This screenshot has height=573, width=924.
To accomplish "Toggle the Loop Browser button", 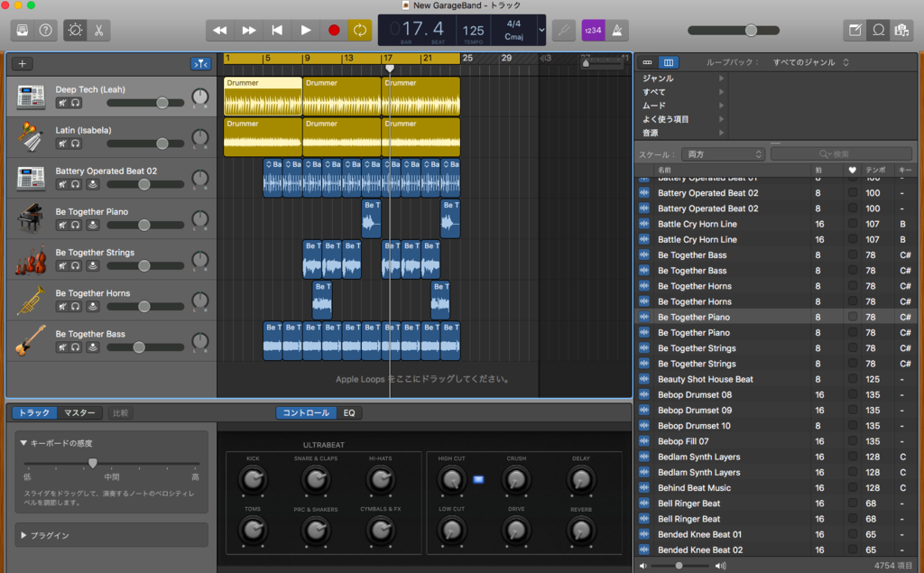I will pyautogui.click(x=878, y=30).
